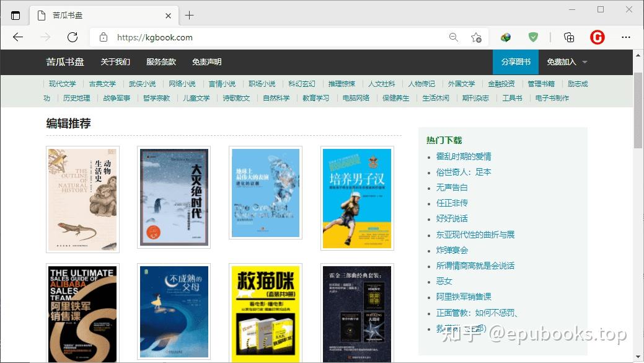Browse the 现代文学 category

[x=62, y=83]
